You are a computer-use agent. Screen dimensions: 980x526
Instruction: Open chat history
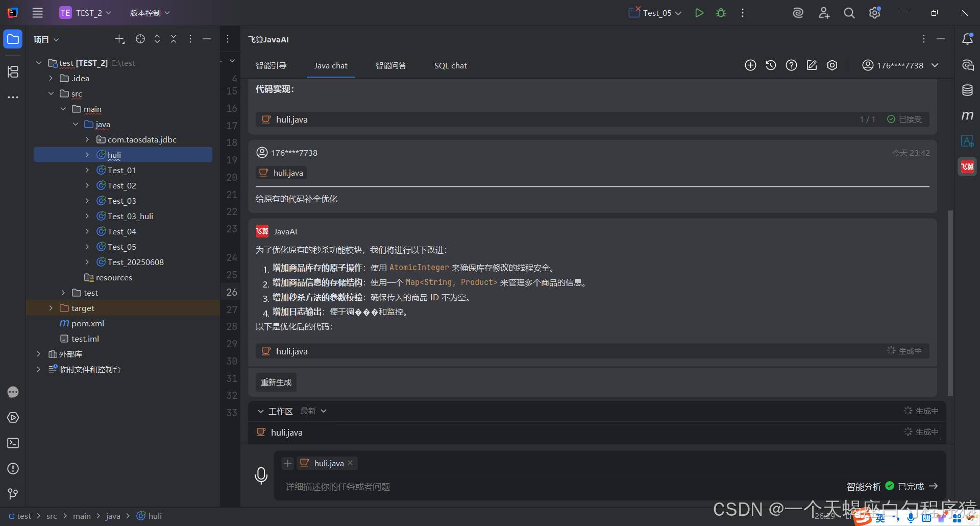pyautogui.click(x=771, y=65)
